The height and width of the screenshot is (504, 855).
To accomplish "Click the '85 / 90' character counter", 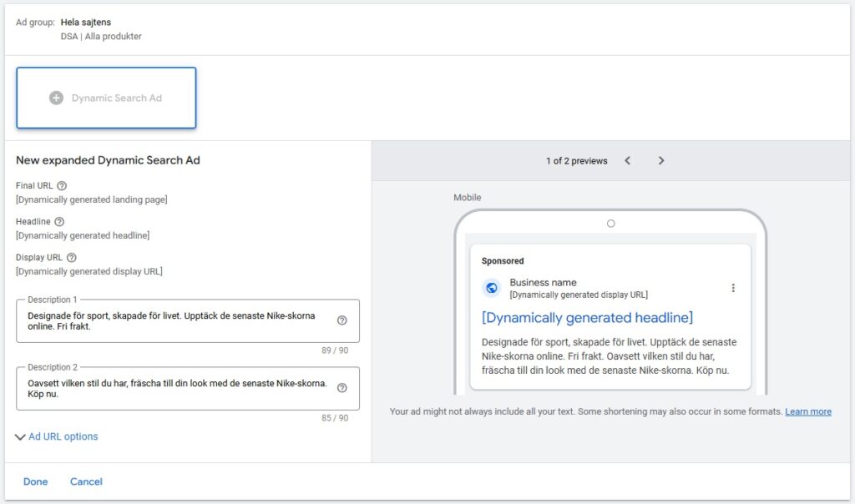I will click(x=335, y=418).
